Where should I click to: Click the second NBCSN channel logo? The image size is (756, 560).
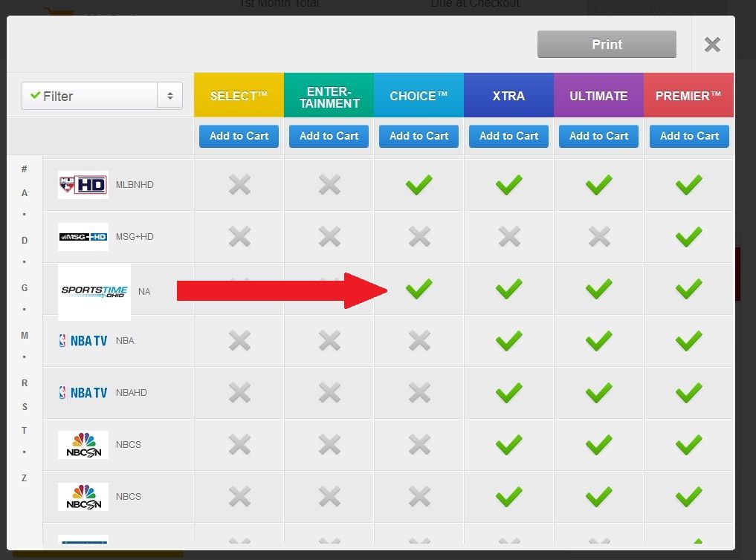pyautogui.click(x=83, y=496)
